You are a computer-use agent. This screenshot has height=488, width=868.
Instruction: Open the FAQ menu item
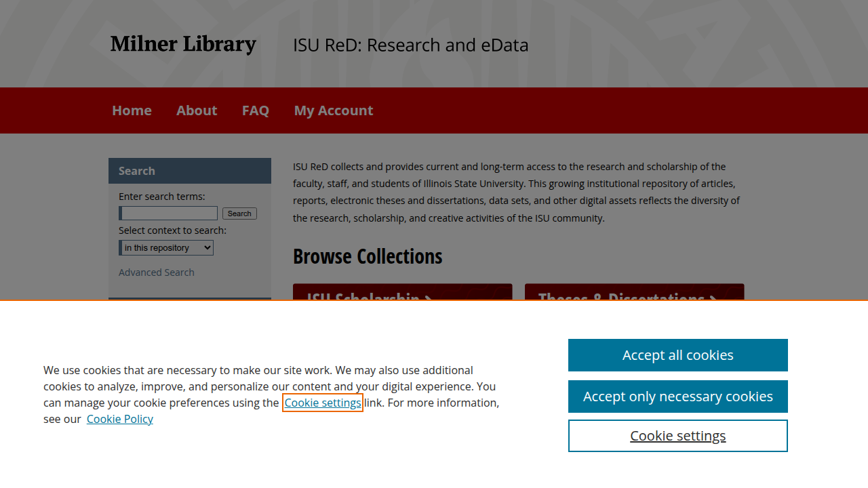coord(256,110)
